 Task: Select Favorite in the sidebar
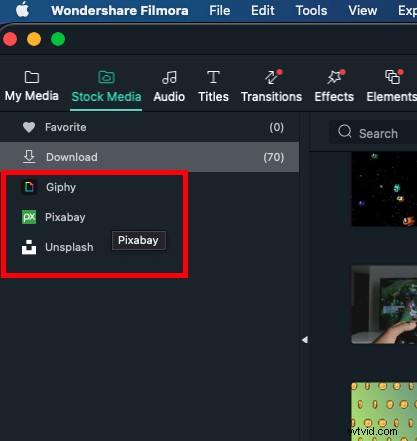pos(149,127)
